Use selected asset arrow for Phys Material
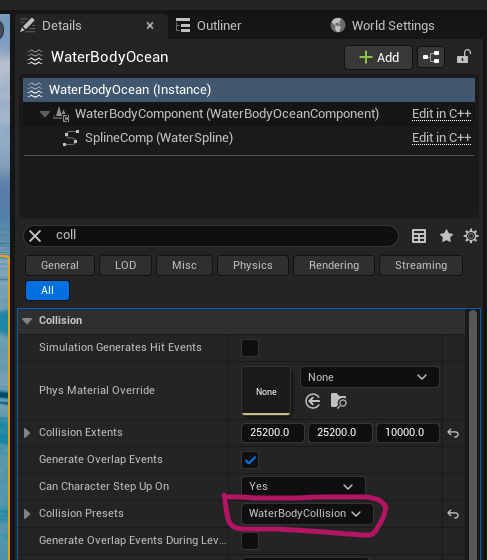 pyautogui.click(x=313, y=401)
